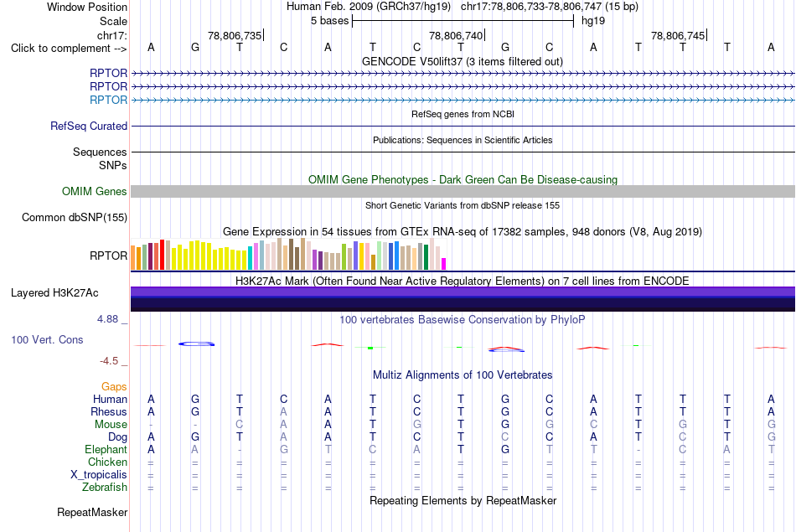The width and height of the screenshot is (796, 532).
Task: Select the Zebrafish species label
Action: (105, 488)
